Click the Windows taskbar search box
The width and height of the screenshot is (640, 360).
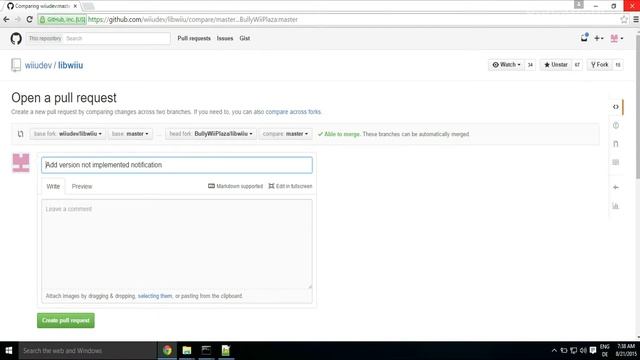click(88, 351)
